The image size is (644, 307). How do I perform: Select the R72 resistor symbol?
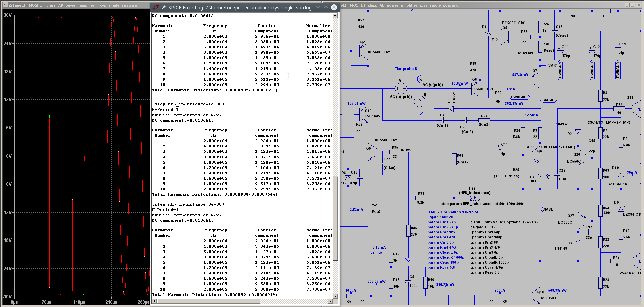(616, 261)
